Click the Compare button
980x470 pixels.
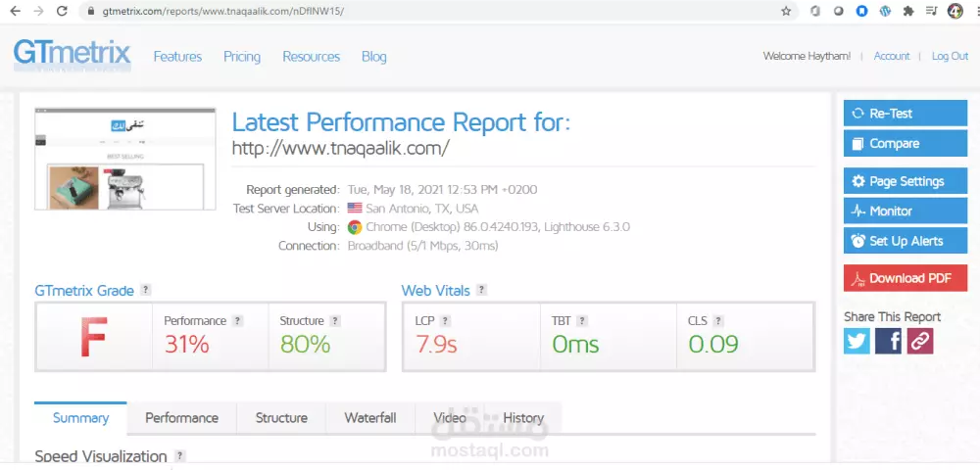905,144
